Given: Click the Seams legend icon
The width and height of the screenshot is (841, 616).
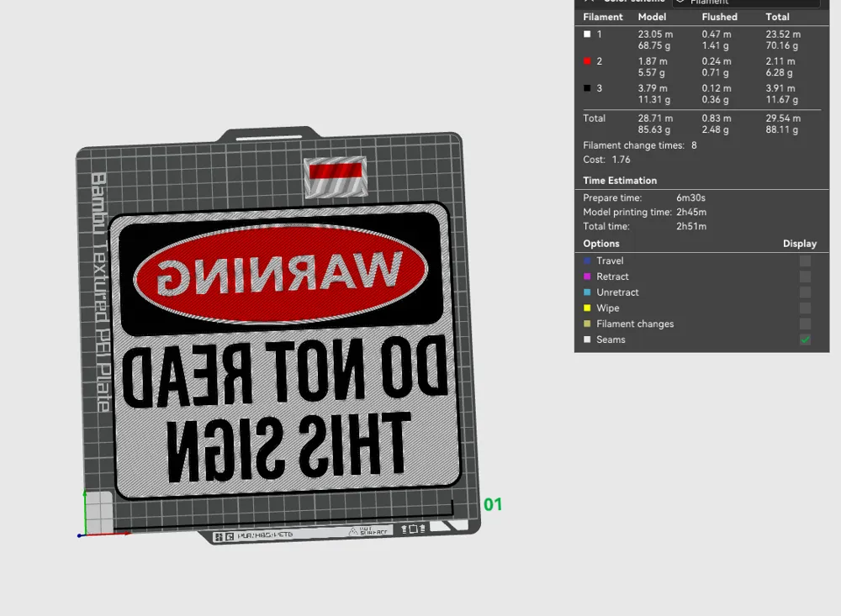Looking at the screenshot, I should (x=587, y=340).
